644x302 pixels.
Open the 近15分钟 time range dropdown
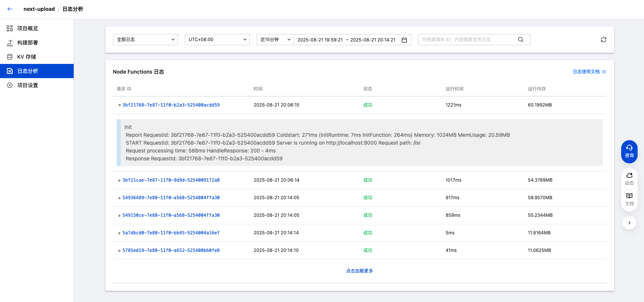point(275,40)
